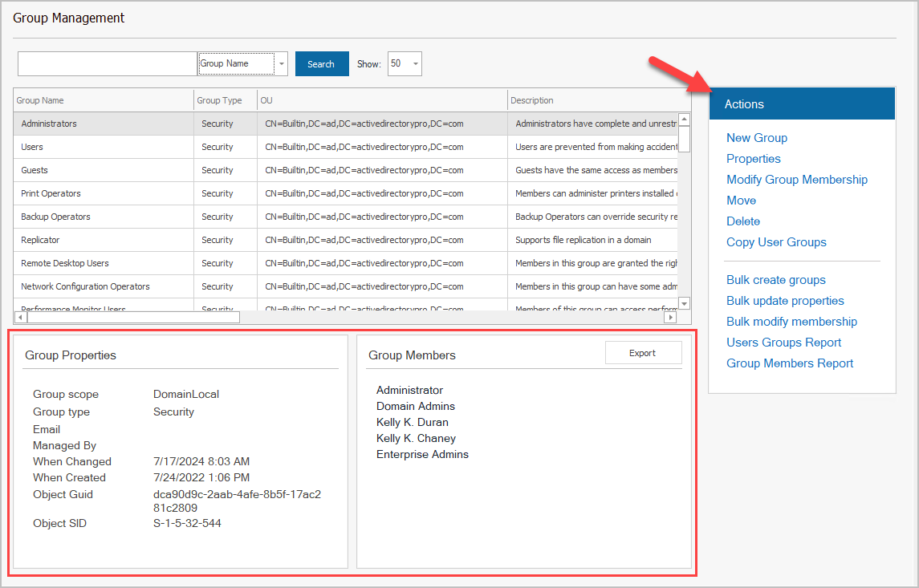Export the group members list
The height and width of the screenshot is (588, 919).
pos(642,353)
